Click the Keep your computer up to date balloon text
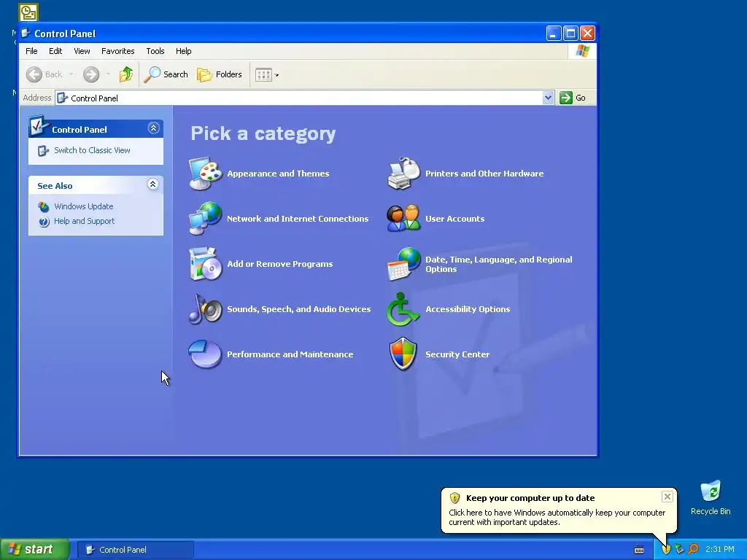Image resolution: width=747 pixels, height=560 pixels. 530,498
